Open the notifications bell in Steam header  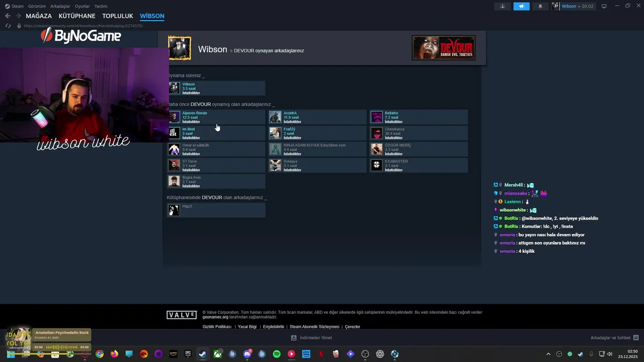click(540, 6)
